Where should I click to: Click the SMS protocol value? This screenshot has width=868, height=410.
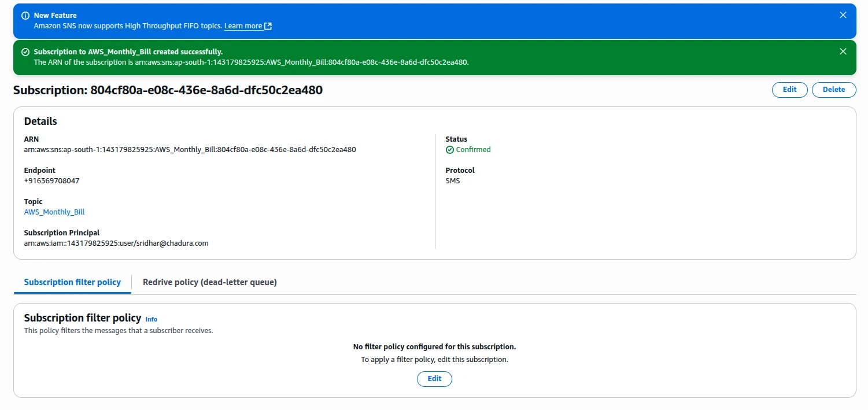click(453, 181)
